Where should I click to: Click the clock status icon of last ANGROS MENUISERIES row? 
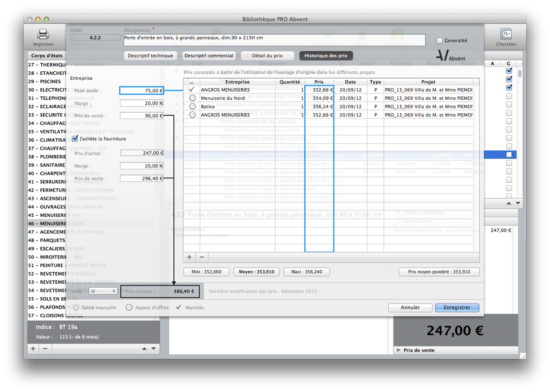point(192,114)
